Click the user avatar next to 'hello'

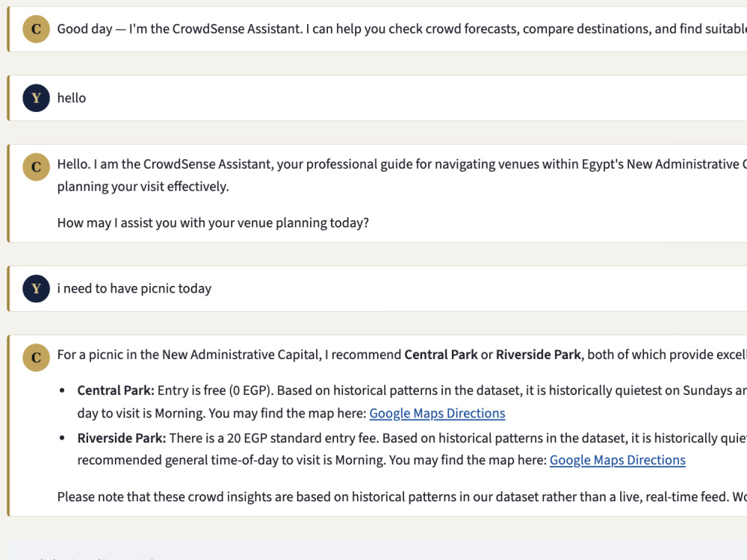pos(36,98)
